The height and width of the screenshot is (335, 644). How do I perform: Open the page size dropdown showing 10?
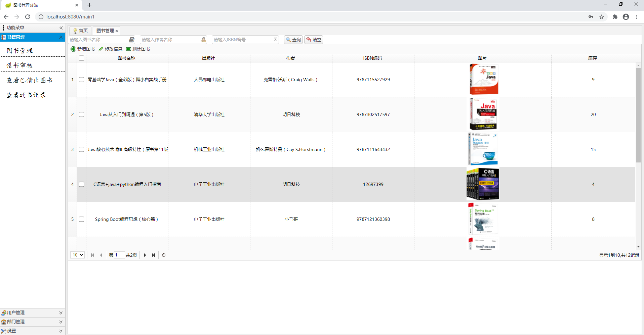click(x=78, y=255)
